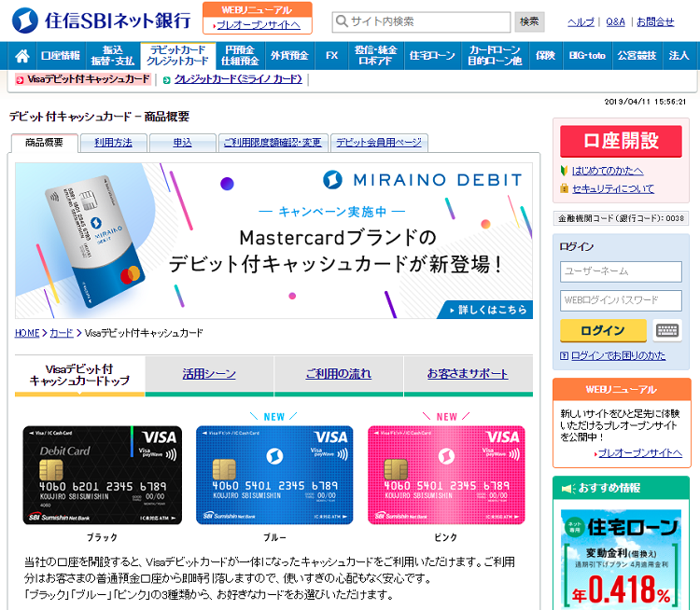
Task: Open ログインでお困りのかた link
Action: 618,355
